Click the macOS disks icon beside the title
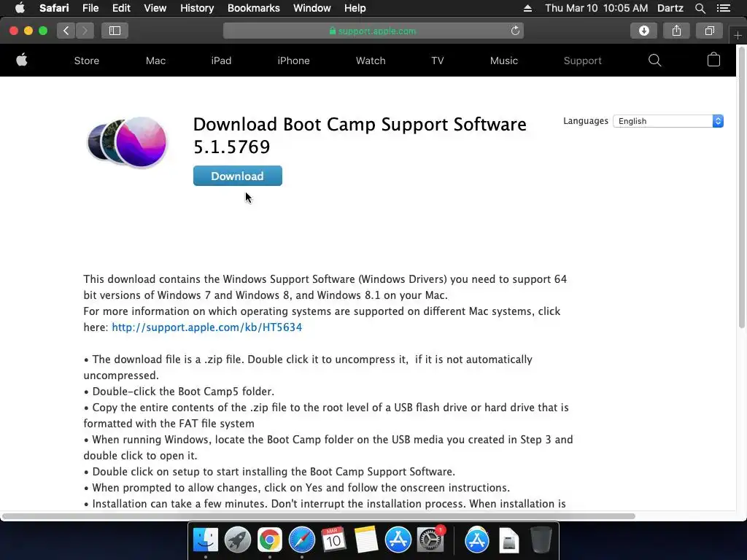Screen dimensions: 747x560 click(x=128, y=142)
